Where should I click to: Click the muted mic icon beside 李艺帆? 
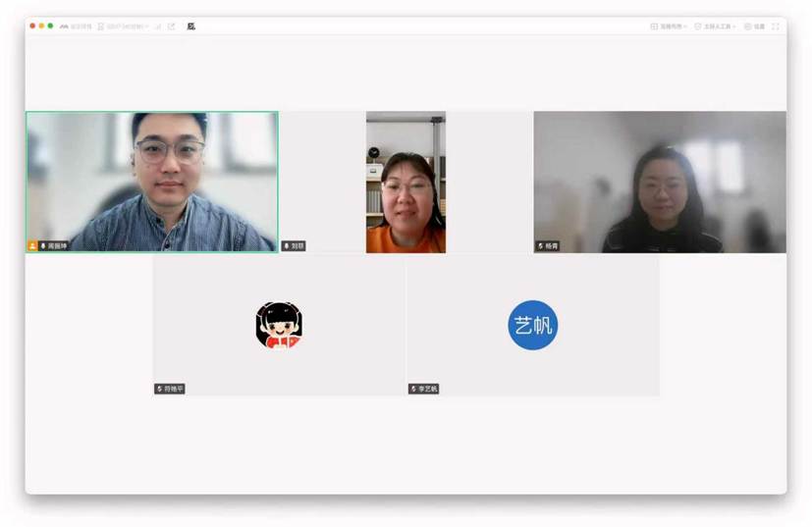click(x=413, y=389)
